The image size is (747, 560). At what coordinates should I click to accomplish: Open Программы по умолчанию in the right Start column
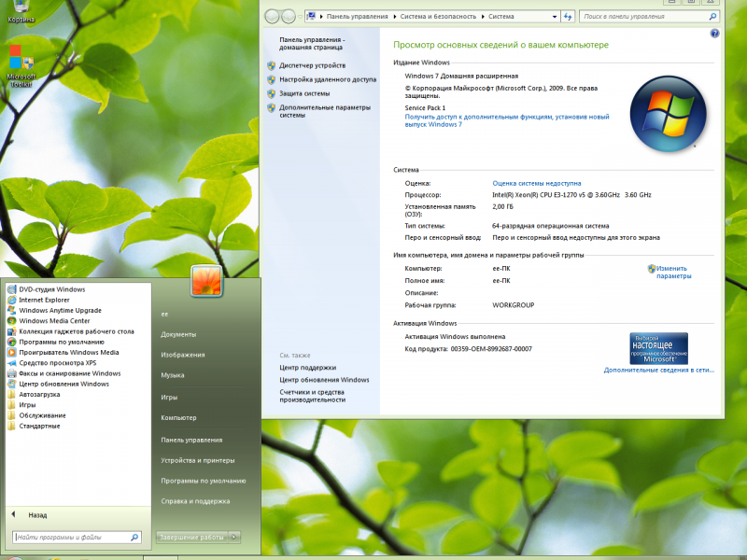204,481
